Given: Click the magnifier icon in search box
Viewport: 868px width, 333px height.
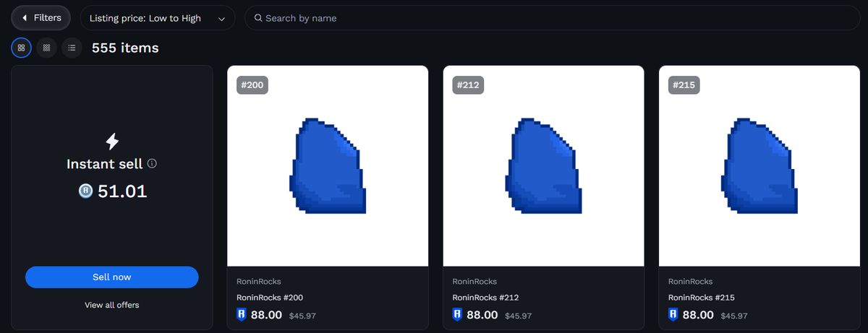Looking at the screenshot, I should click(258, 18).
